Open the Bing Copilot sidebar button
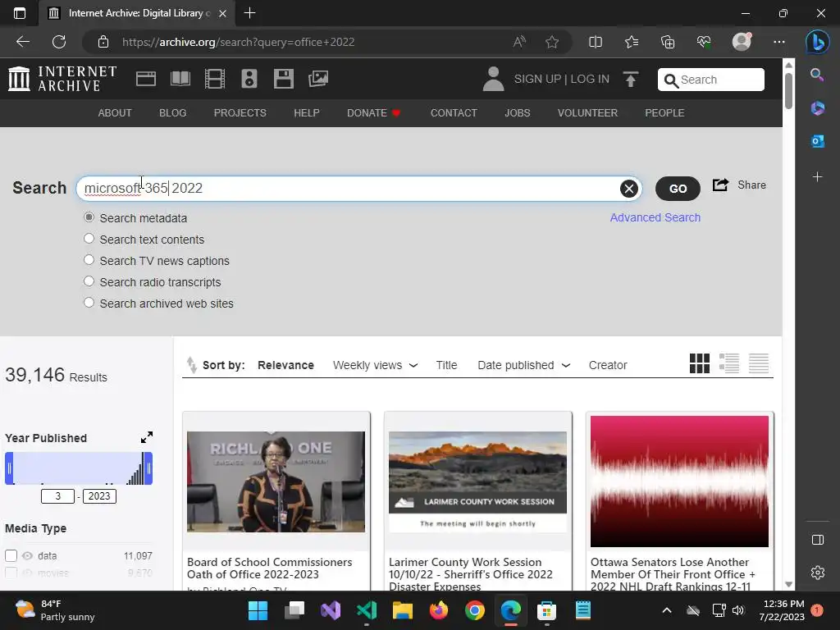Viewport: 840px width, 630px height. coord(818,42)
